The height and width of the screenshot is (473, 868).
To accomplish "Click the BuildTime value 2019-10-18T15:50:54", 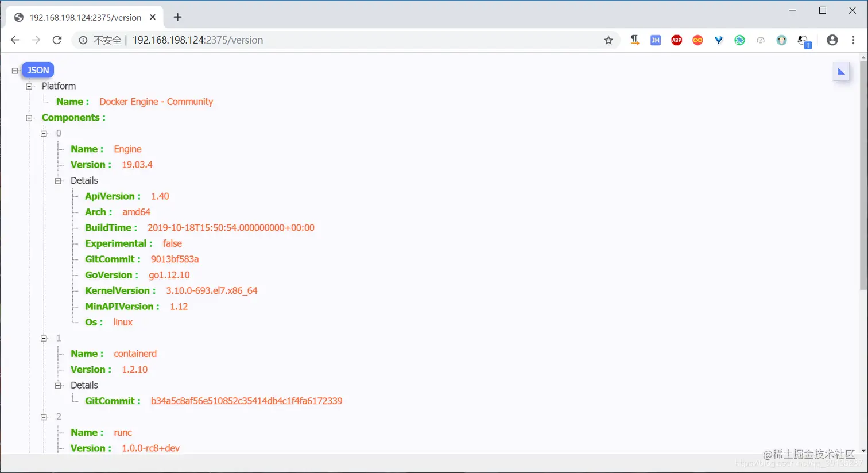I will point(231,228).
